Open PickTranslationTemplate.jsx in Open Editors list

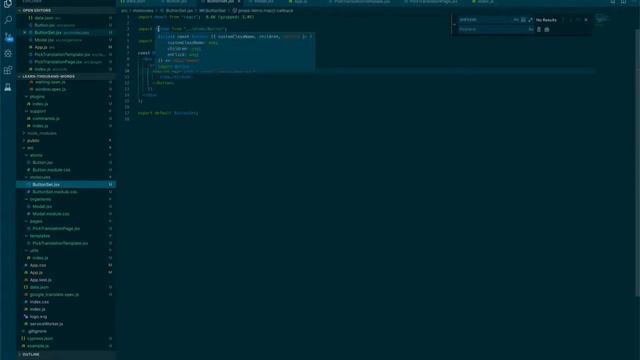65,55
